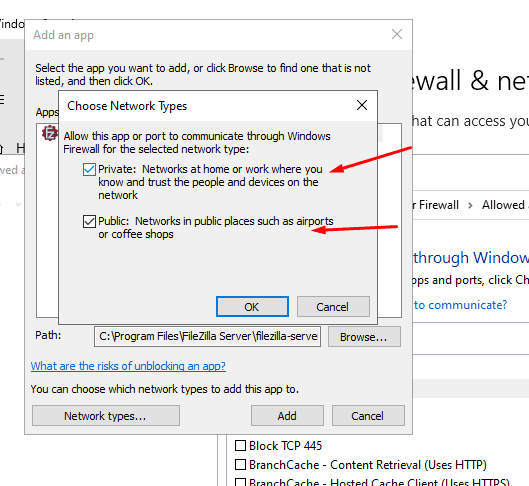Click Add to add the app
The height and width of the screenshot is (486, 529).
pos(287,416)
